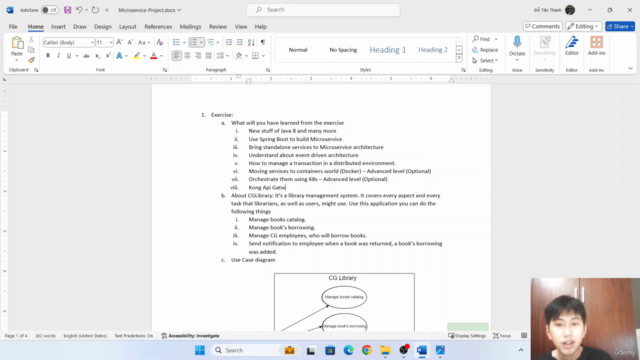Toggle AutoSave switch

[x=49, y=10]
